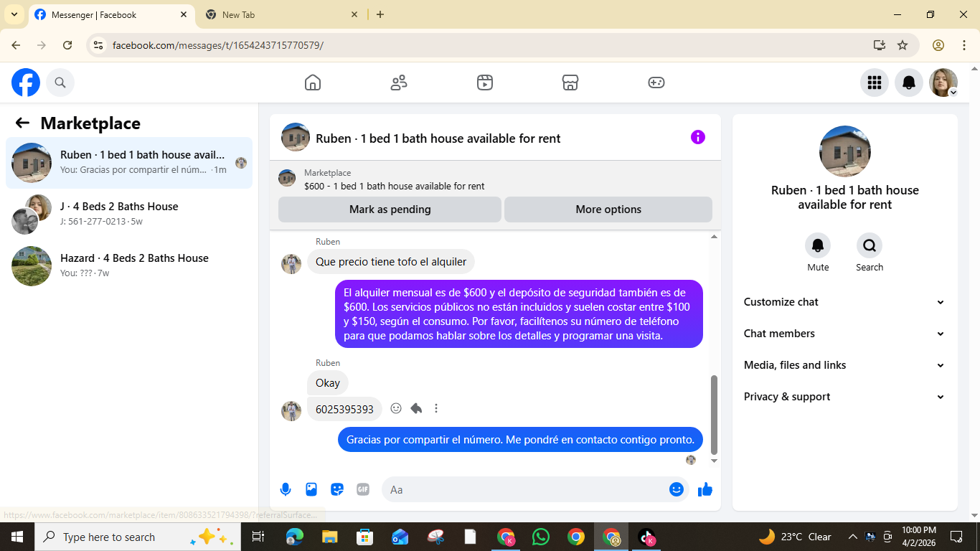Click the chat messages scrollbar thumb
This screenshot has width=980, height=551.
714,414
